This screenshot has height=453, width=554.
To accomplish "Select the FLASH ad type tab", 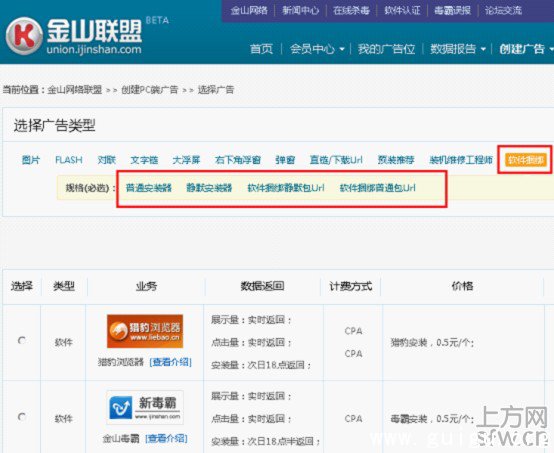I will pos(69,160).
